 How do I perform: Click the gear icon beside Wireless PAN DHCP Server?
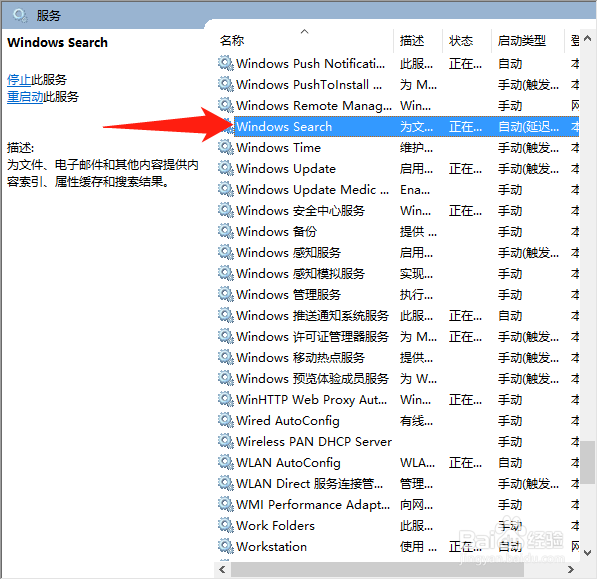[225, 441]
